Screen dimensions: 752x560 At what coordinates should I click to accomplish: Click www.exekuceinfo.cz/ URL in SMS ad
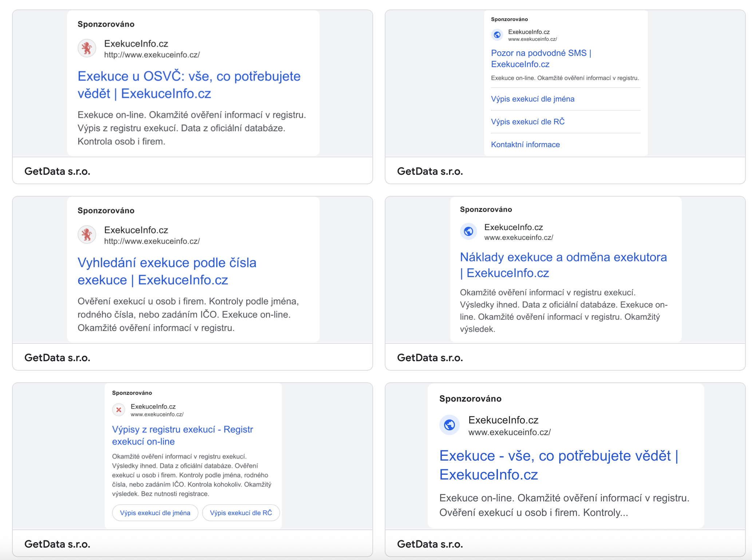click(x=533, y=39)
